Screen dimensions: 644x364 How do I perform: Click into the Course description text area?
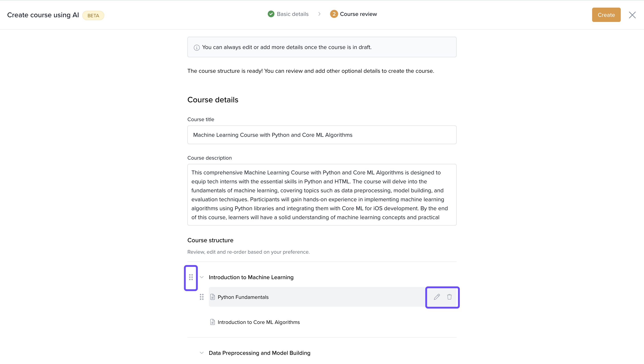[x=322, y=195]
